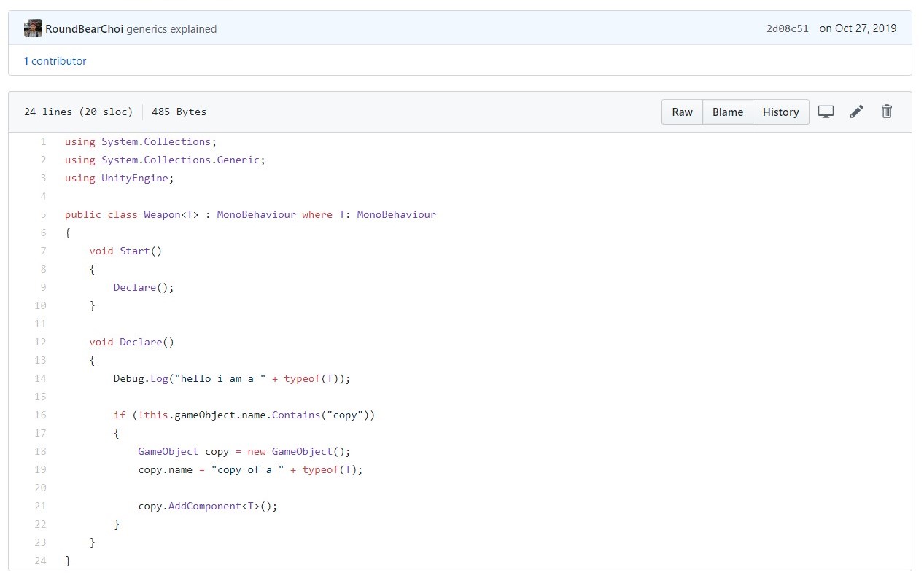The image size is (924, 578).
Task: Open the 'generics explained' commit message
Action: pos(171,29)
